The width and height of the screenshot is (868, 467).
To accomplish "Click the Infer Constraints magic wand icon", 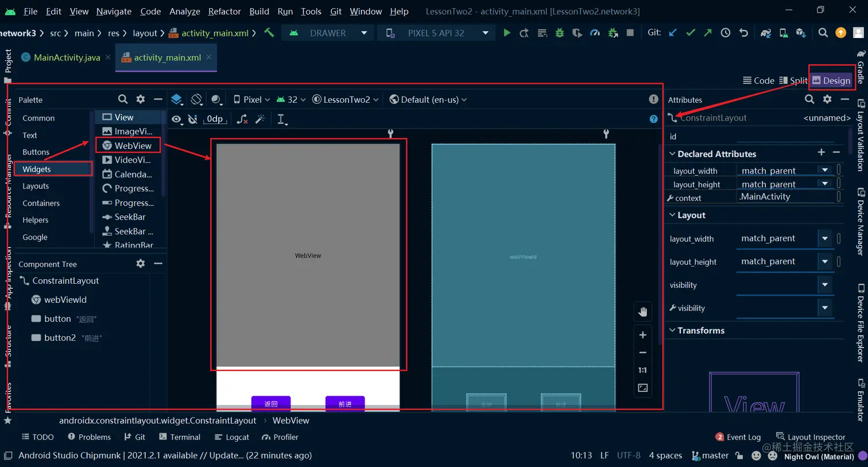I will click(260, 119).
